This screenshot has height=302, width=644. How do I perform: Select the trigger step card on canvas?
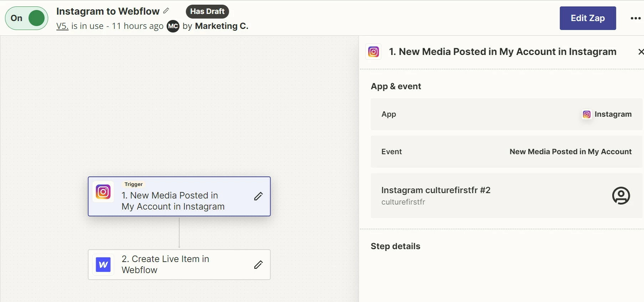(179, 196)
